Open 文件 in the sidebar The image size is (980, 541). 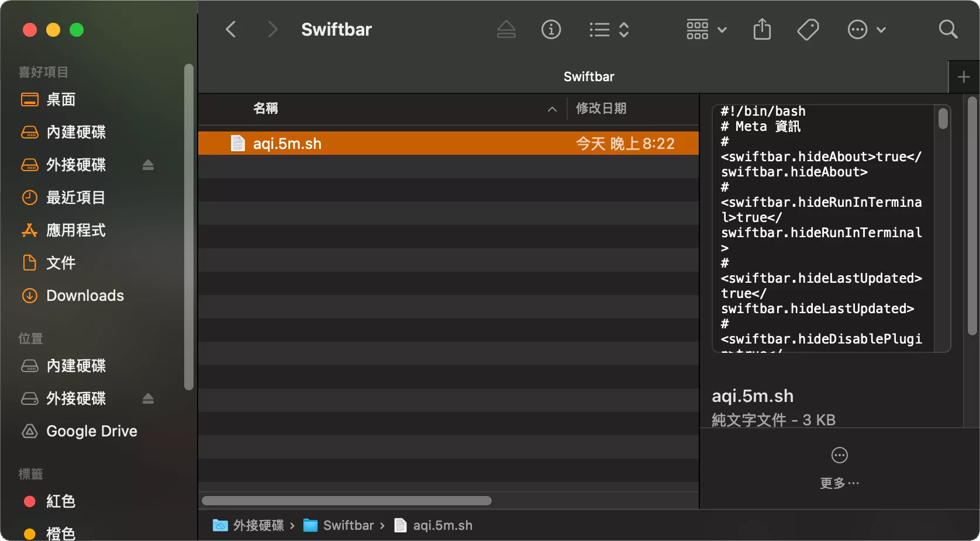tap(61, 263)
